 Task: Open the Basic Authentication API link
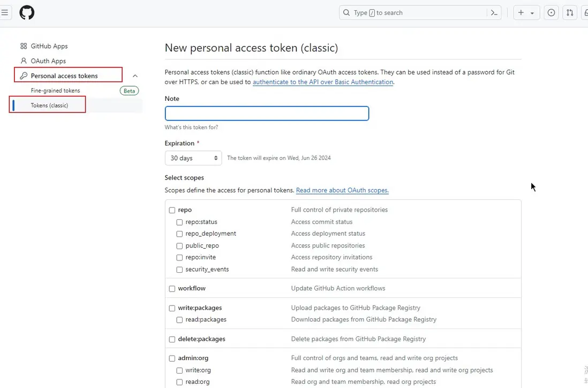click(323, 82)
